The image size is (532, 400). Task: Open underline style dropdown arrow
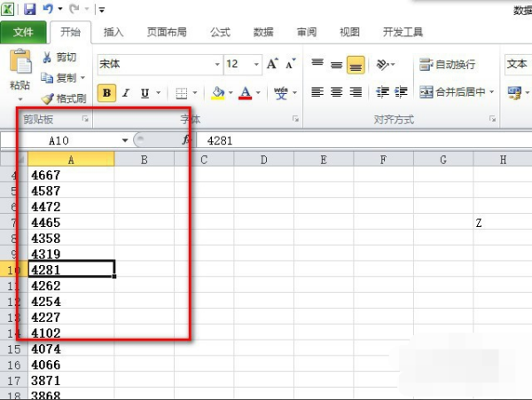pyautogui.click(x=159, y=92)
